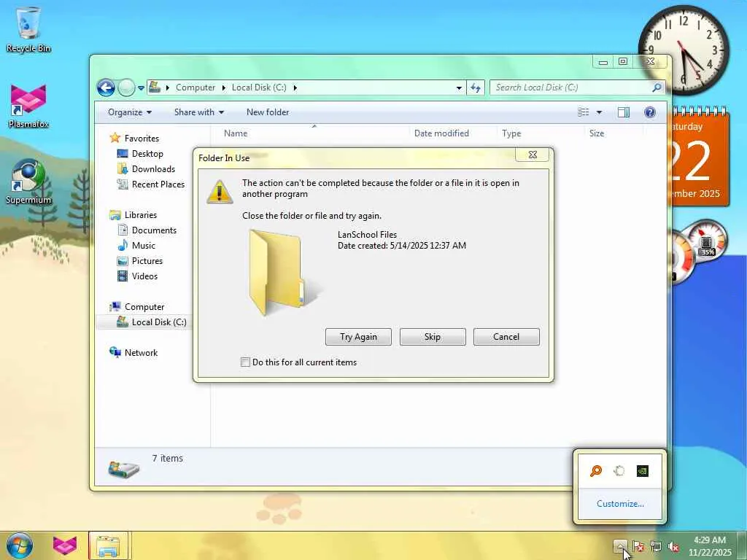
Task: Click the search magnifier icon in Explorer
Action: (x=657, y=87)
